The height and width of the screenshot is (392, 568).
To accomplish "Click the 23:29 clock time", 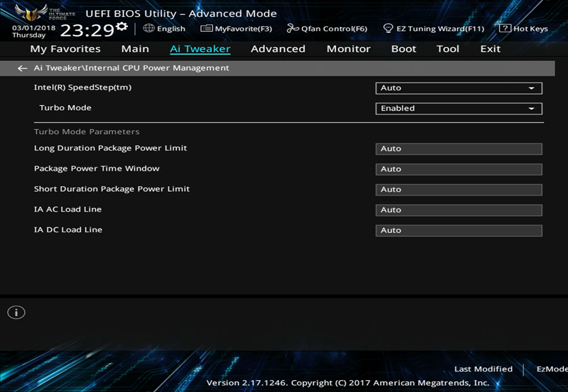I will pyautogui.click(x=87, y=31).
